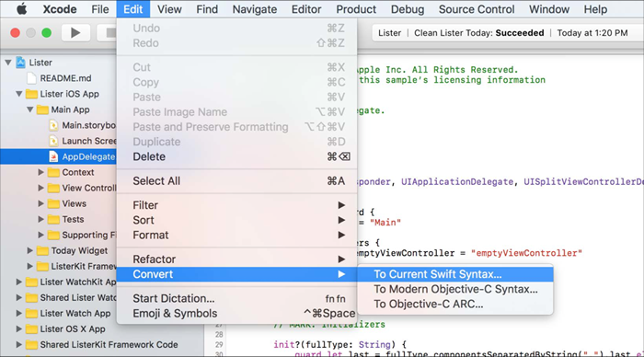This screenshot has height=357, width=644.
Task: Highlight the Convert submenu item
Action: [x=236, y=274]
